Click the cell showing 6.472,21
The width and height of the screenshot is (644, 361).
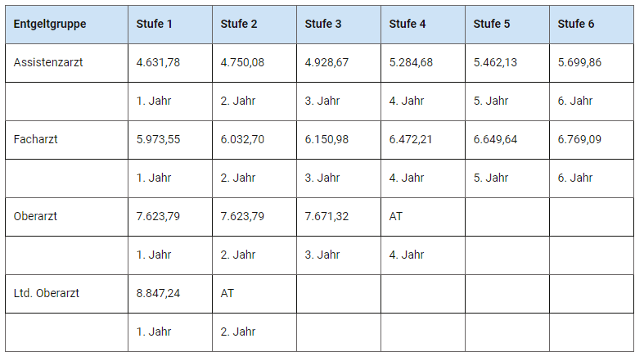coord(411,139)
